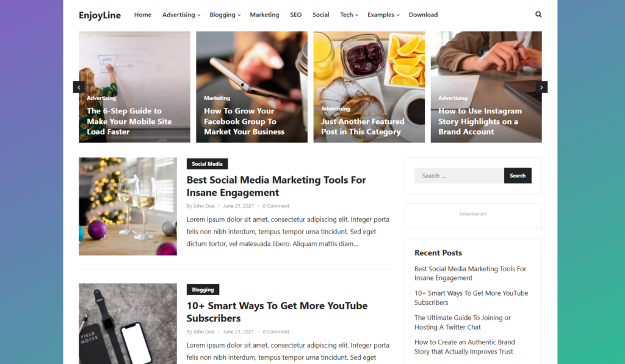Select the Blogging category tag

pos(203,290)
